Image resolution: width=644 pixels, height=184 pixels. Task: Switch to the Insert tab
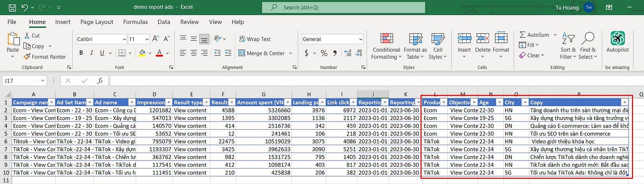[x=63, y=22]
